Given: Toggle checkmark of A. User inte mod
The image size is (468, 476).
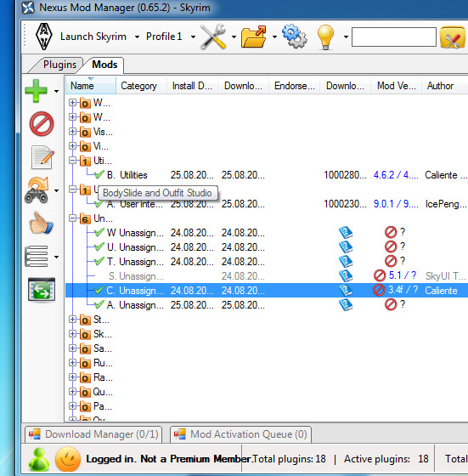Looking at the screenshot, I should click(x=99, y=204).
